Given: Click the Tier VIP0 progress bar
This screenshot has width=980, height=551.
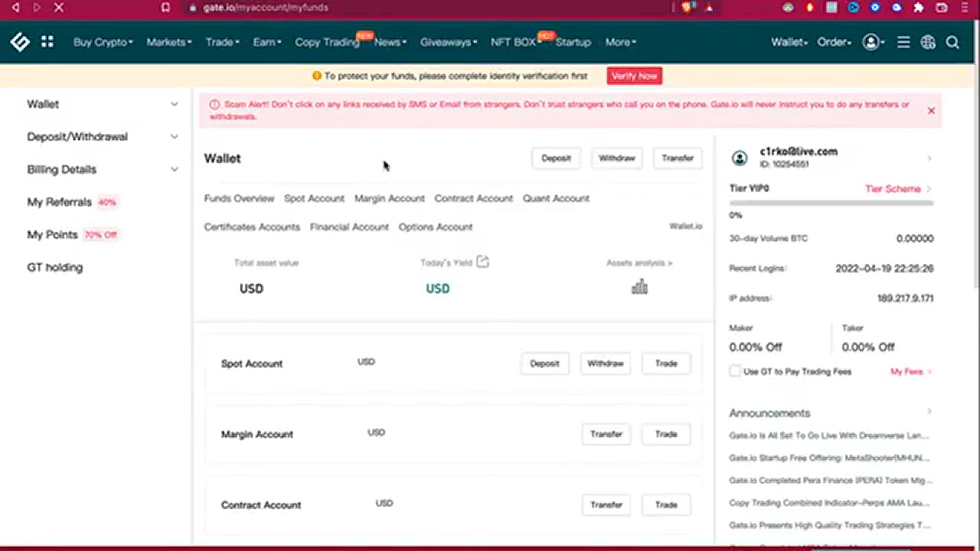Looking at the screenshot, I should [831, 203].
